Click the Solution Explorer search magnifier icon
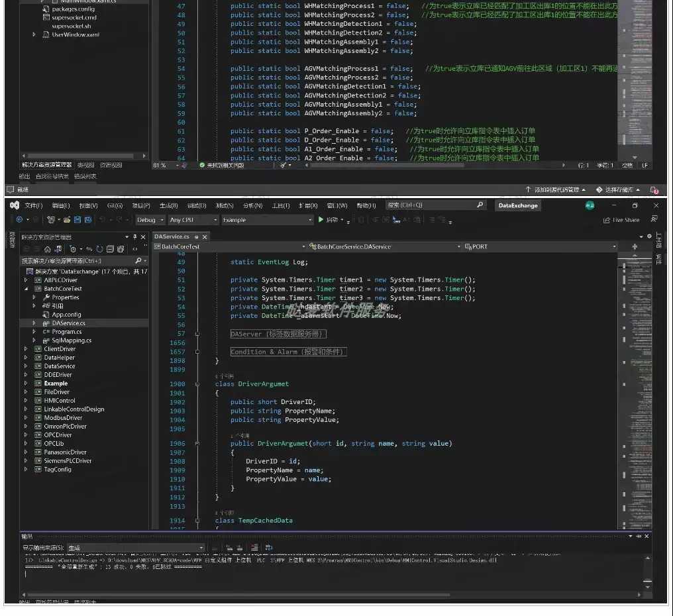673x616 pixels. (138, 260)
